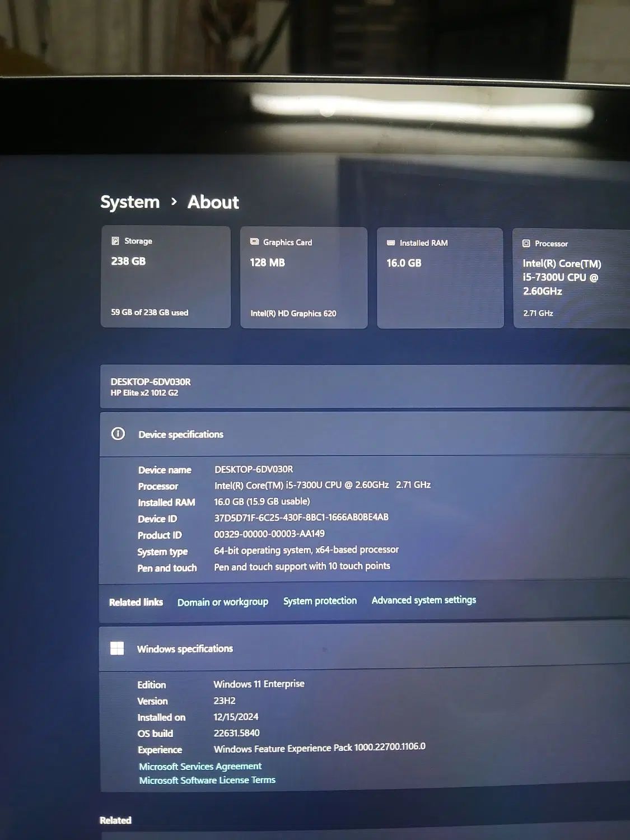
Task: Click the 'HP Elite x2 1012 G2' model text
Action: click(x=144, y=393)
